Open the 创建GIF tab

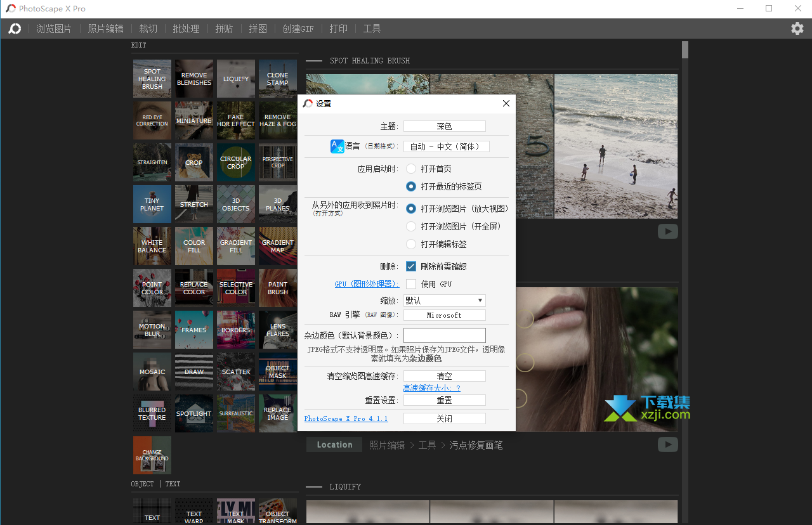(x=298, y=29)
